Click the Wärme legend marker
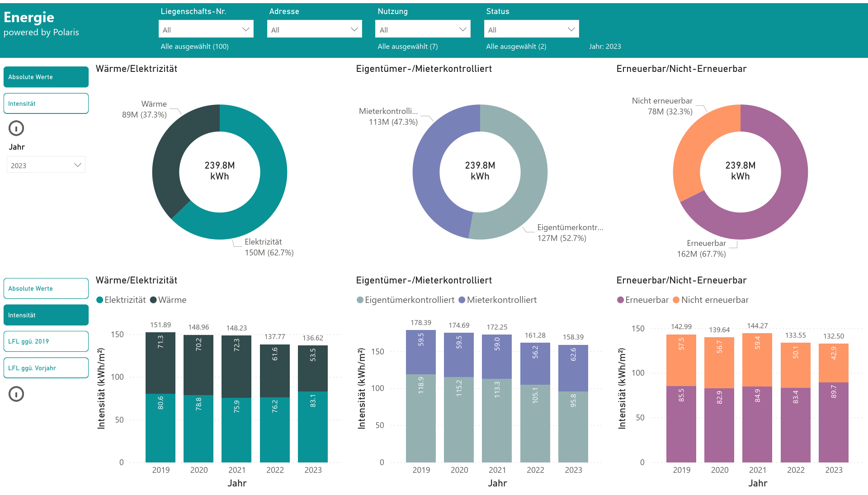This screenshot has height=495, width=868. (153, 300)
